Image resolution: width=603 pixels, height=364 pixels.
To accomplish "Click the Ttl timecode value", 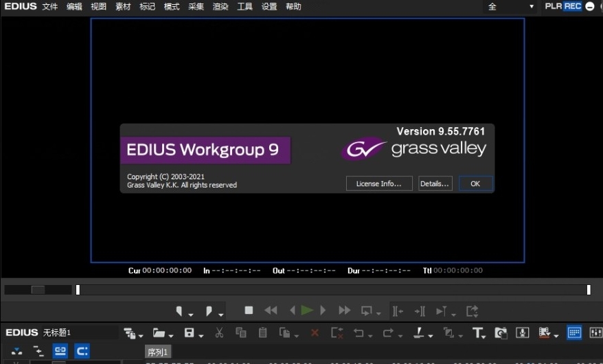I will pos(458,271).
